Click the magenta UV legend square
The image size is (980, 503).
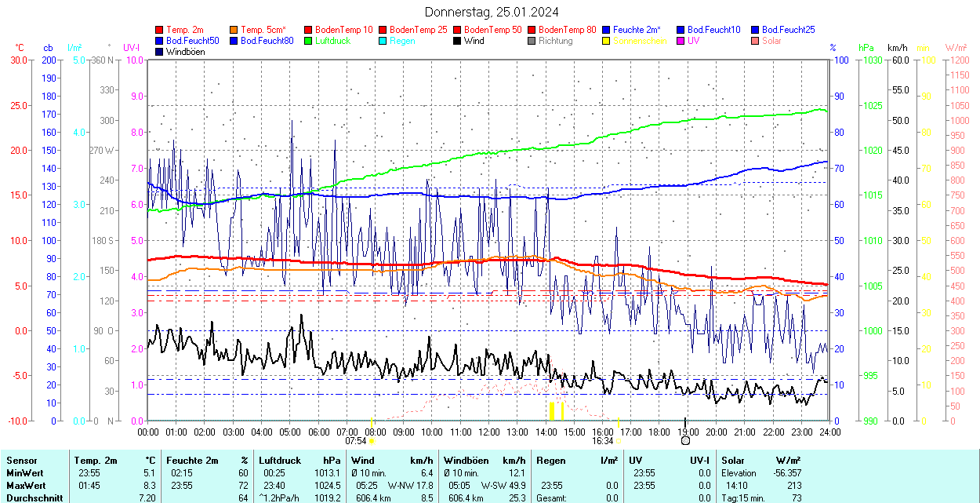(681, 41)
